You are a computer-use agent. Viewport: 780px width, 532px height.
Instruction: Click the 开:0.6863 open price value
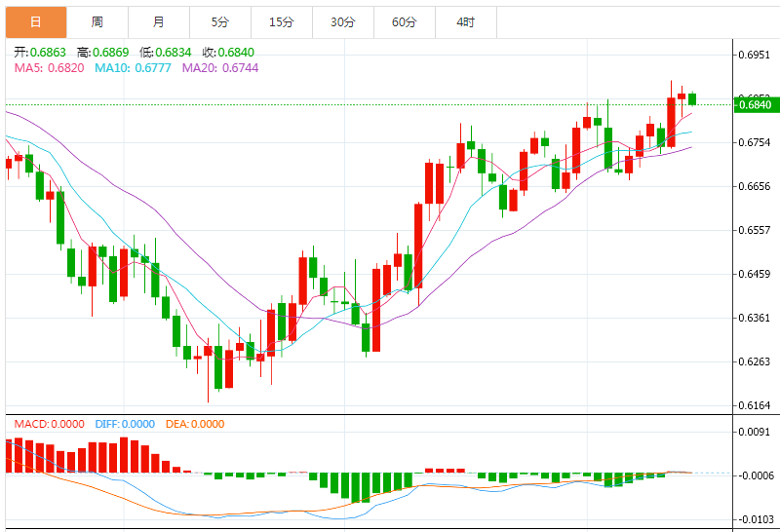40,53
